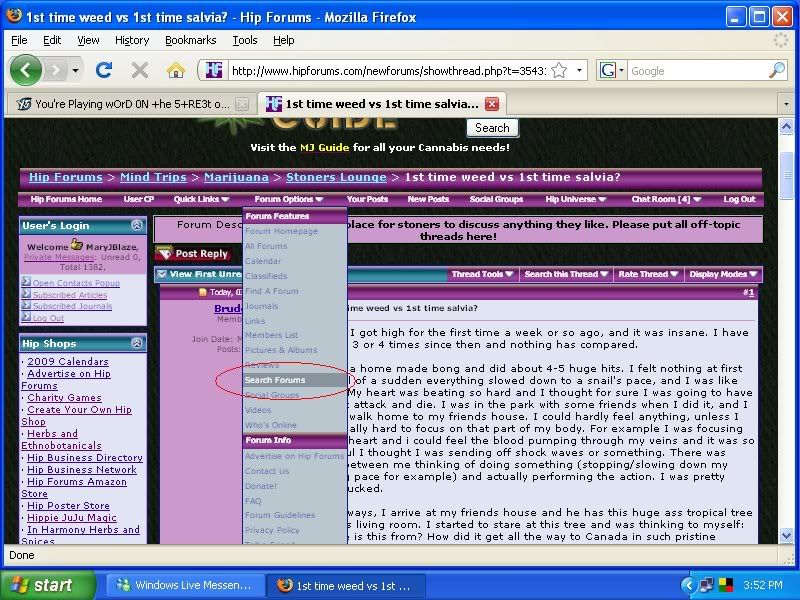Click the Post Reply button

click(x=192, y=254)
